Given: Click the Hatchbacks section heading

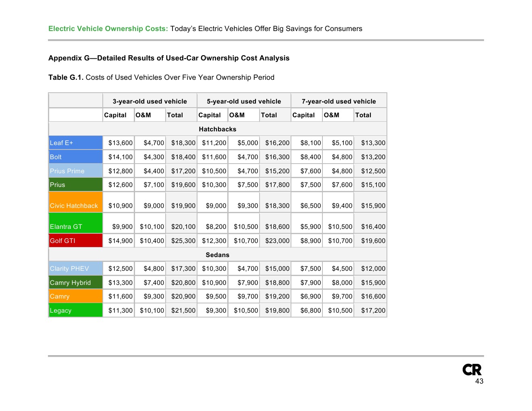Looking at the screenshot, I should pyautogui.click(x=217, y=129).
